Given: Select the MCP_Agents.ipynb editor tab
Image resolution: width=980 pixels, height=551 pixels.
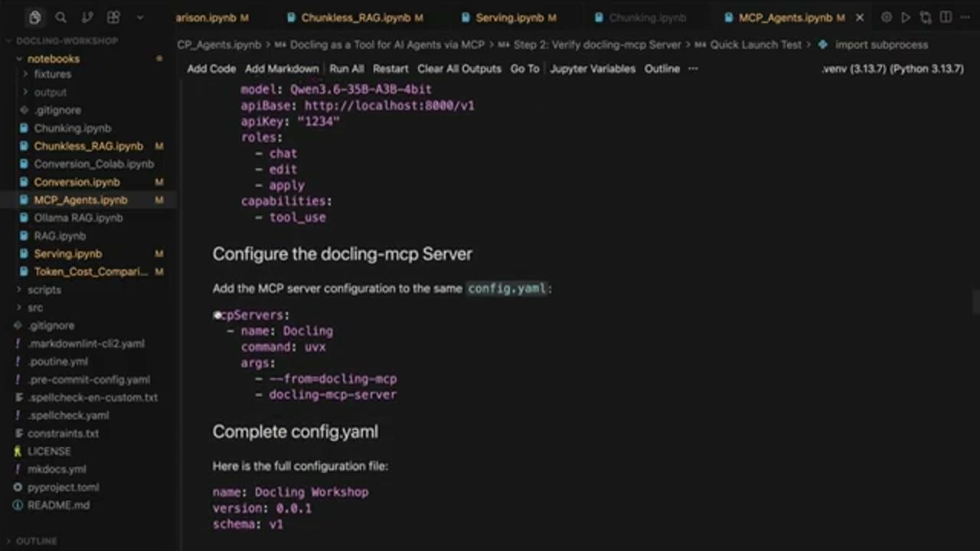Looking at the screenshot, I should coord(786,17).
